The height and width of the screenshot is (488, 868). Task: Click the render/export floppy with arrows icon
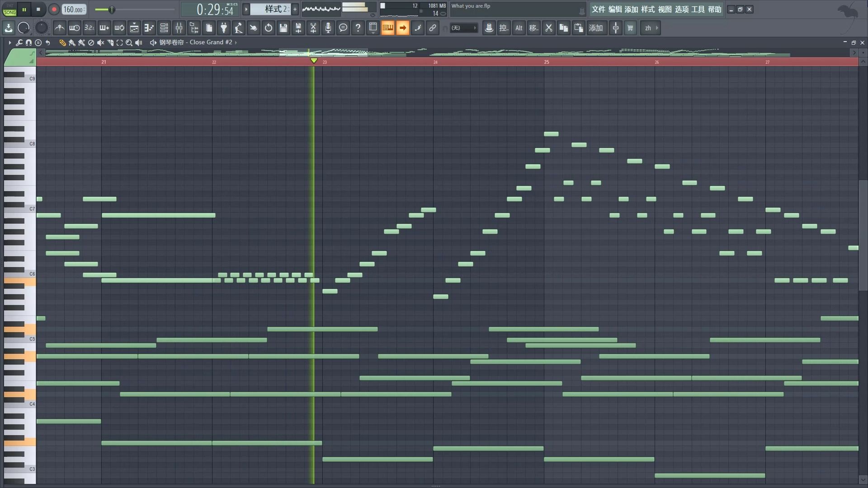tap(298, 28)
